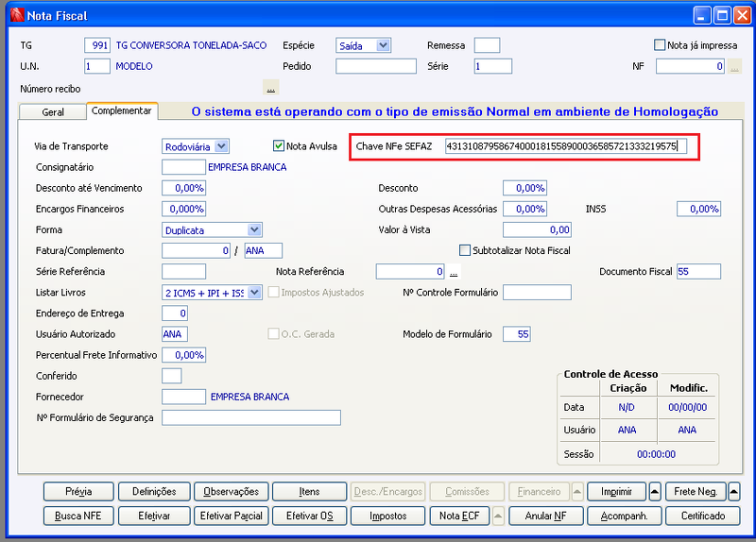Click the Busca NFE button
This screenshot has width=756, height=542.
tap(78, 516)
